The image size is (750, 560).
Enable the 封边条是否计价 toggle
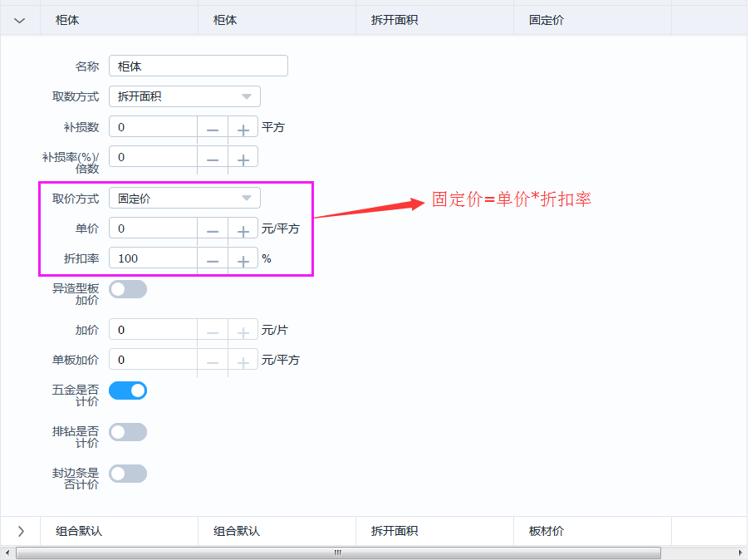pos(128,474)
